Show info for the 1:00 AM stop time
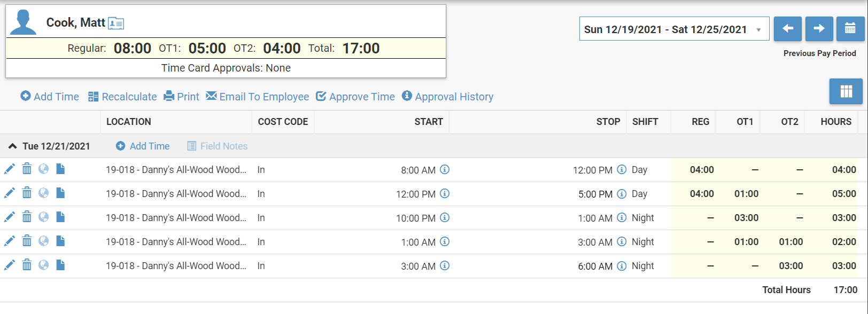 pos(622,217)
